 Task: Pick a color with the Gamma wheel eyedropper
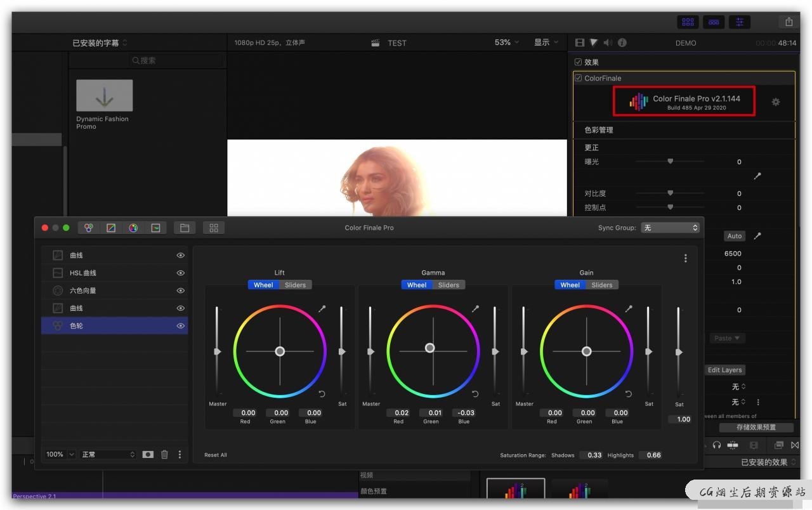(476, 309)
